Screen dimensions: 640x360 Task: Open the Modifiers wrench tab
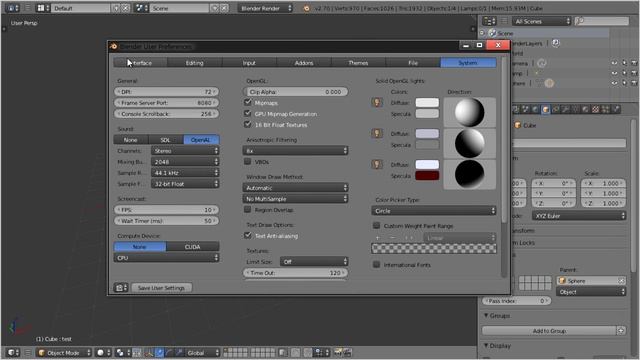tap(566, 109)
